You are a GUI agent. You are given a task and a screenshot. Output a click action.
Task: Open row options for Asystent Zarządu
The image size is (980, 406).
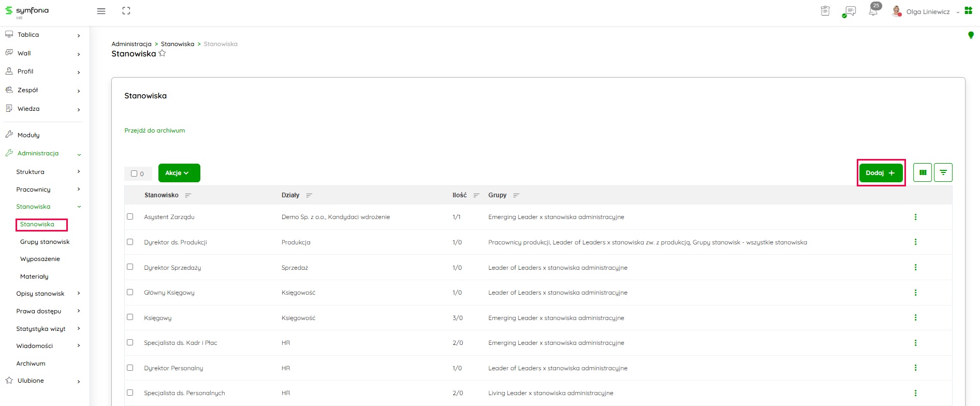(915, 217)
